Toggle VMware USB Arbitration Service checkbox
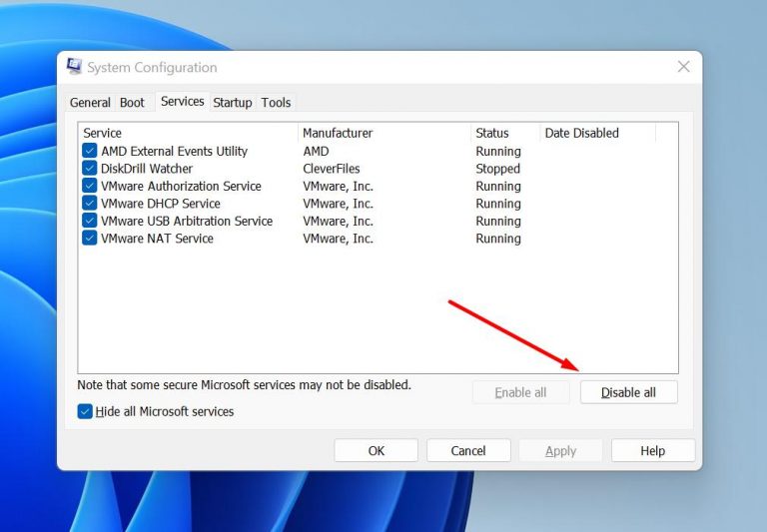Viewport: 767px width, 532px height. pyautogui.click(x=90, y=222)
